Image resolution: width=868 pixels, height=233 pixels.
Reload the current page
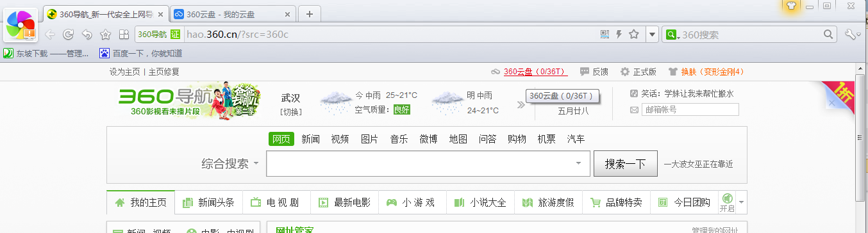(68, 35)
